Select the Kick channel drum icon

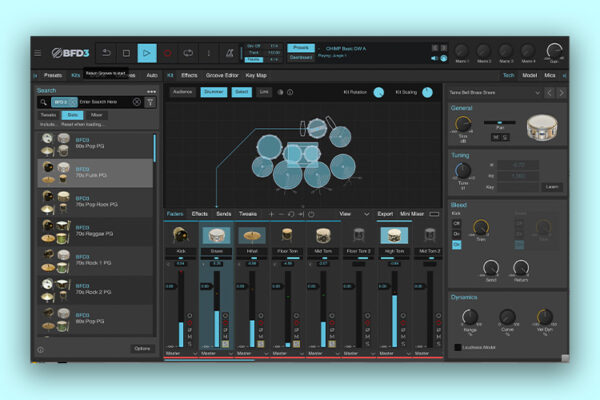(x=181, y=235)
